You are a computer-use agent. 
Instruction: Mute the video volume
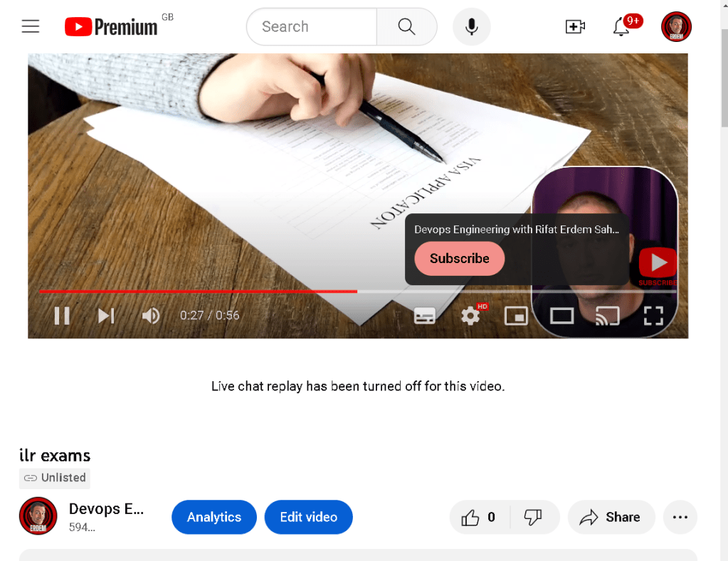[x=151, y=316]
